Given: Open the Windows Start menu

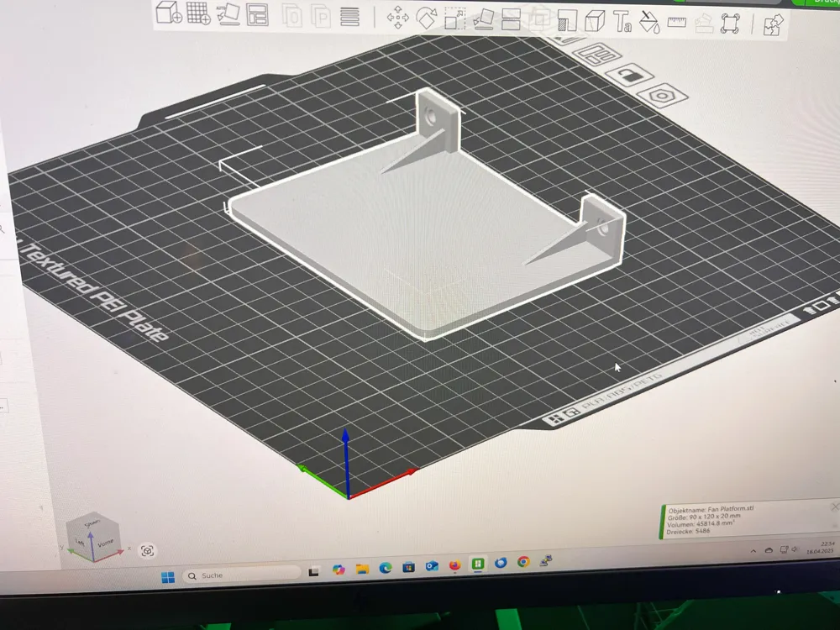Looking at the screenshot, I should coord(168,575).
